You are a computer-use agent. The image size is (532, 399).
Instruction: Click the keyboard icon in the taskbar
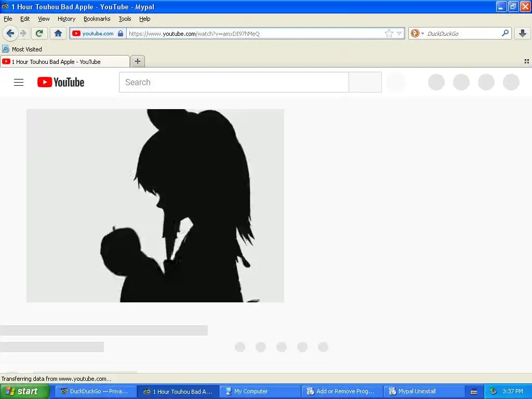click(474, 392)
